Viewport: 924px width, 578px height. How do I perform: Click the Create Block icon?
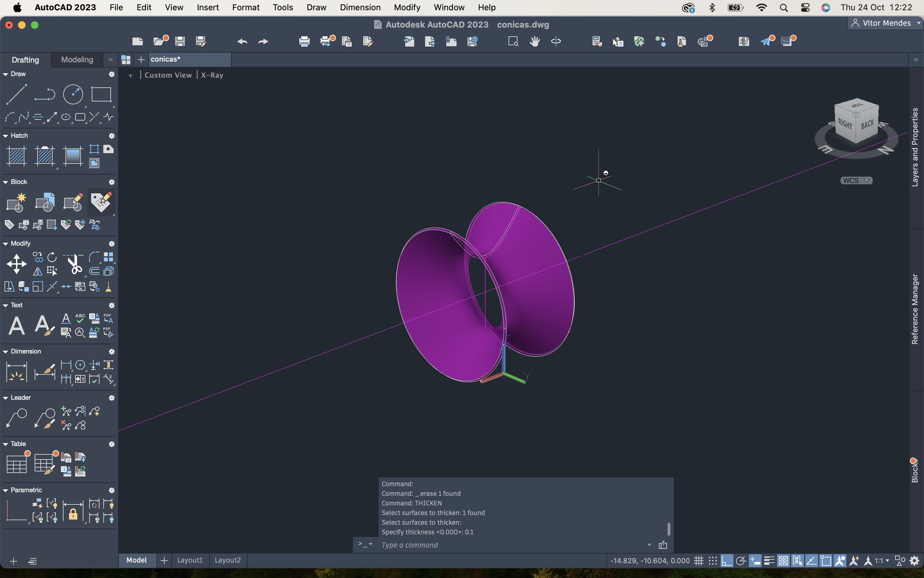coord(17,202)
